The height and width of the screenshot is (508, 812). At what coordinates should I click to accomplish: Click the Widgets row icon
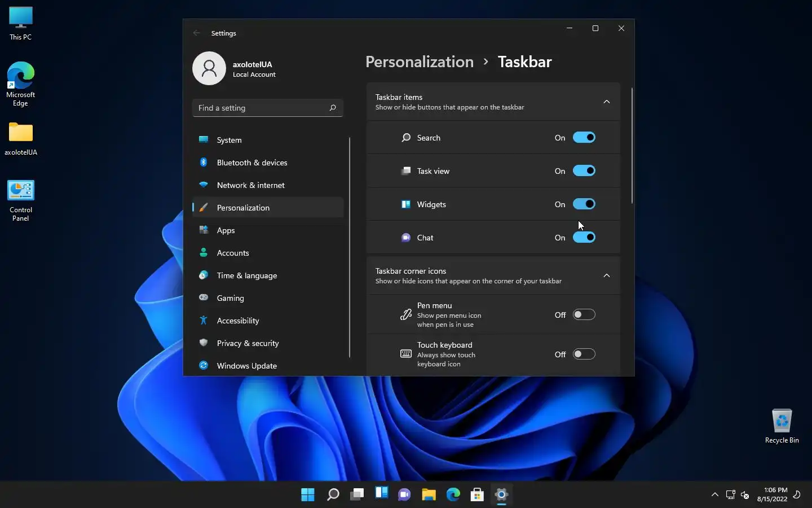406,204
